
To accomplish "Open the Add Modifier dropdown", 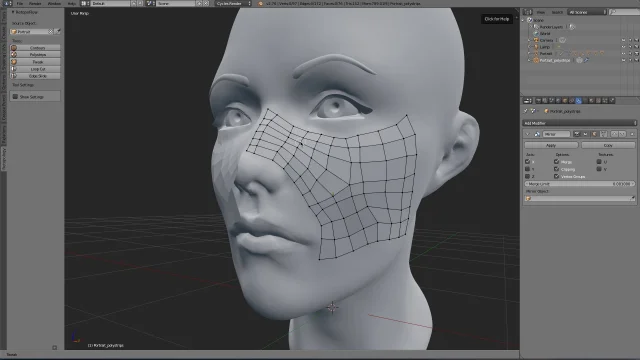I will click(579, 123).
